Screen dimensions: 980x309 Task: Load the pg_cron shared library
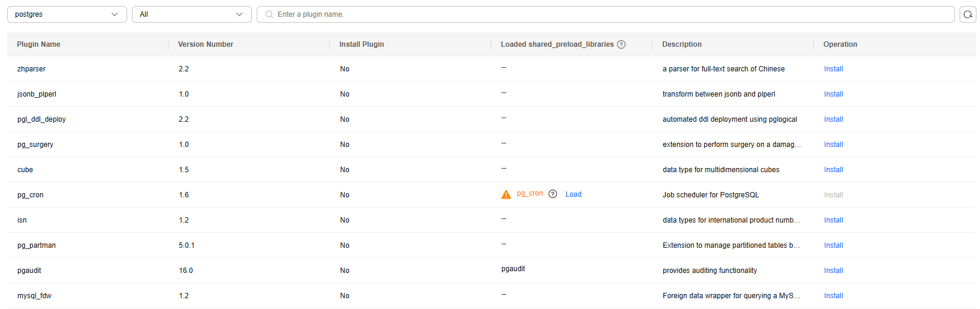pos(573,194)
